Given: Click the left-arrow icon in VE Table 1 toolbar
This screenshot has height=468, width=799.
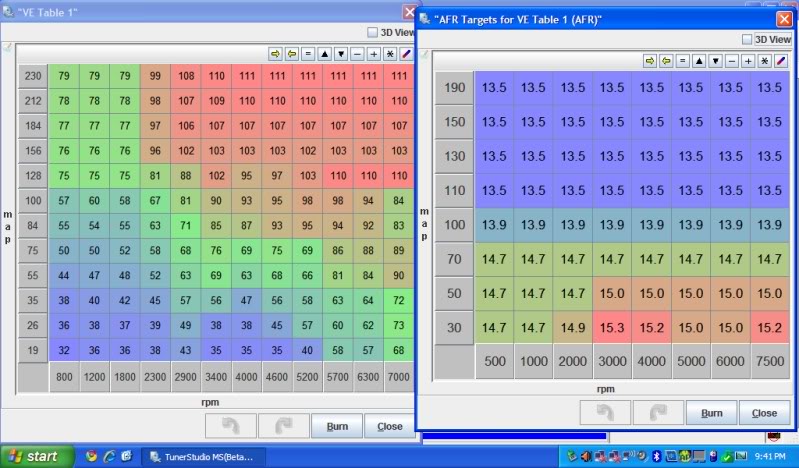Looking at the screenshot, I should click(x=291, y=54).
